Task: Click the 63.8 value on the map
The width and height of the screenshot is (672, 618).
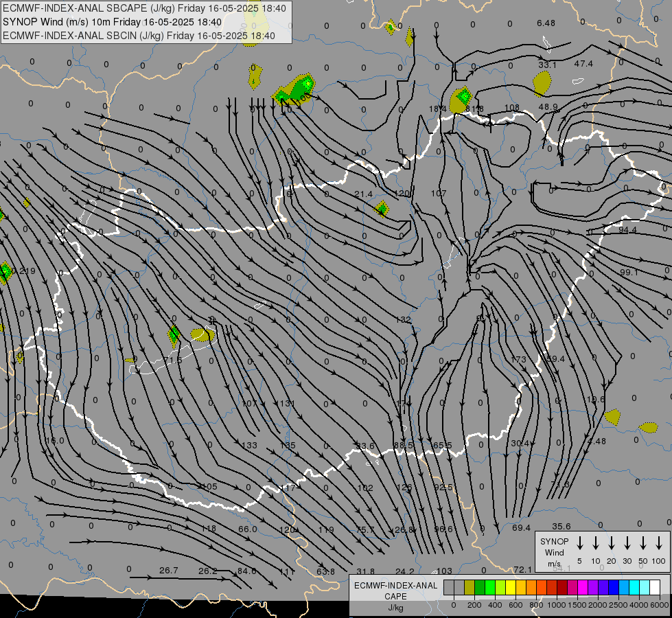Action: pyautogui.click(x=326, y=572)
